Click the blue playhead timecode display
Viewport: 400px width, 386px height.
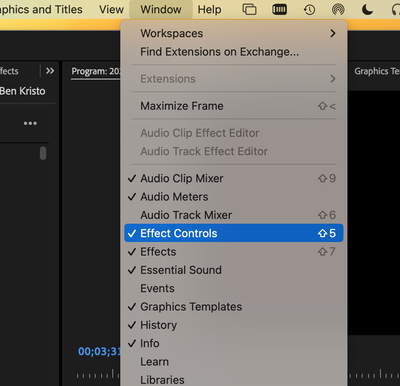[x=99, y=351]
